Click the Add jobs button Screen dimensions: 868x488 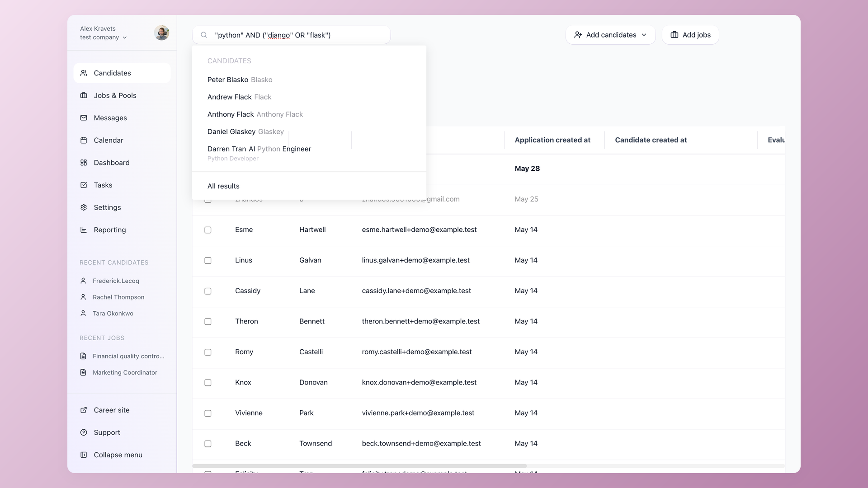[690, 35]
